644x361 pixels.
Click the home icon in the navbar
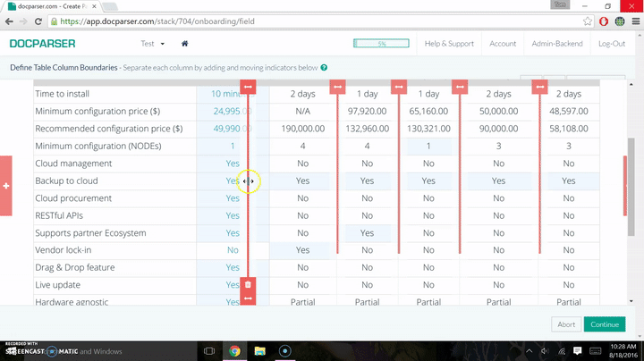184,43
